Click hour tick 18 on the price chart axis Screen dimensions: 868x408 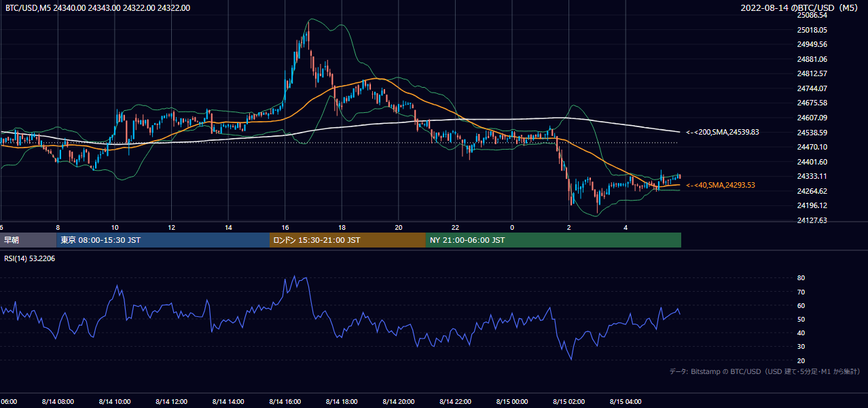[342, 227]
